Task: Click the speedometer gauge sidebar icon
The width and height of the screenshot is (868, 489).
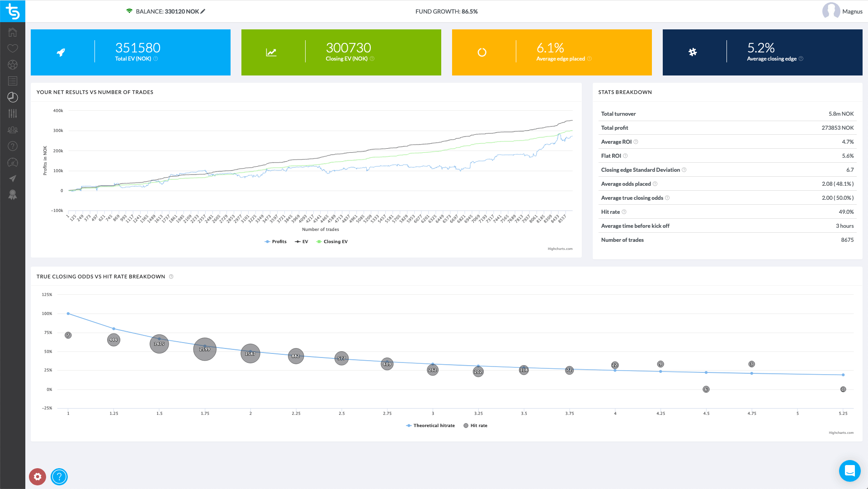Action: pos(13,162)
